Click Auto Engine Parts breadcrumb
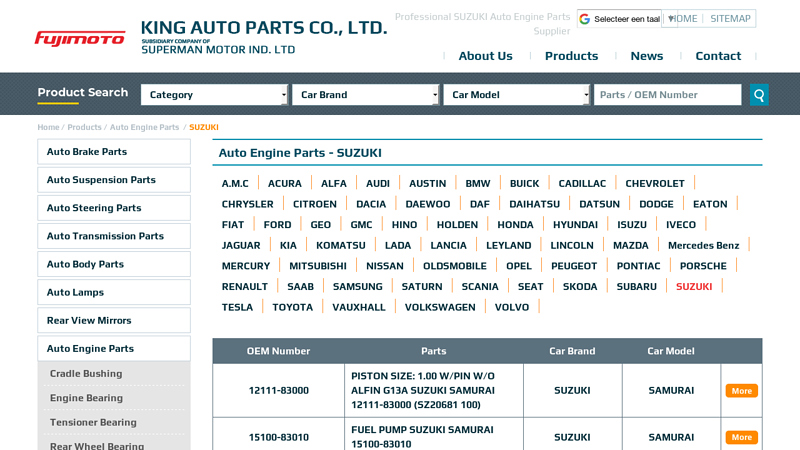 click(144, 127)
